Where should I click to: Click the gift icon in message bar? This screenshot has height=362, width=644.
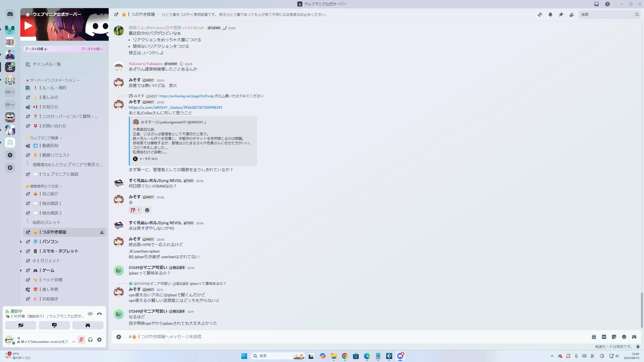(x=594, y=337)
